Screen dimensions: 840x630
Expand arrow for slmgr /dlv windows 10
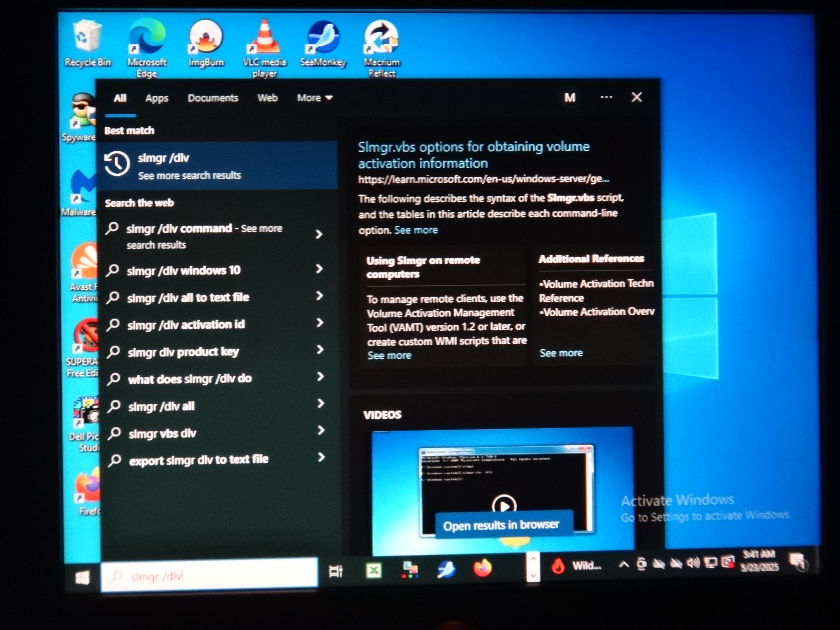click(319, 269)
